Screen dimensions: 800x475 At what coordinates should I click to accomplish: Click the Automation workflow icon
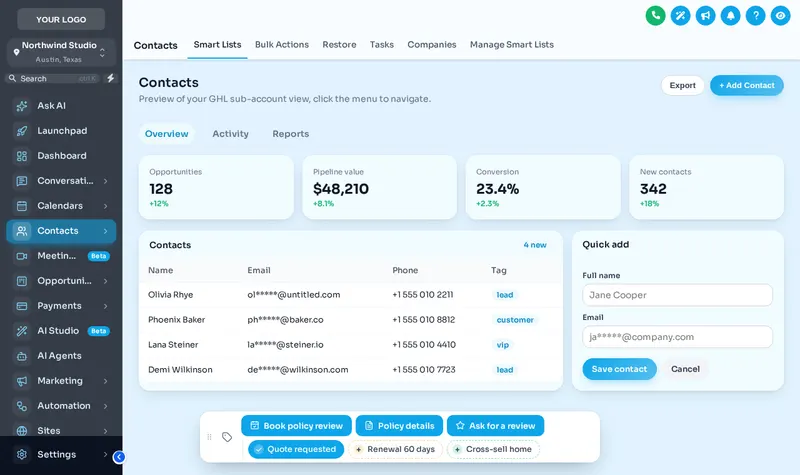pos(22,406)
